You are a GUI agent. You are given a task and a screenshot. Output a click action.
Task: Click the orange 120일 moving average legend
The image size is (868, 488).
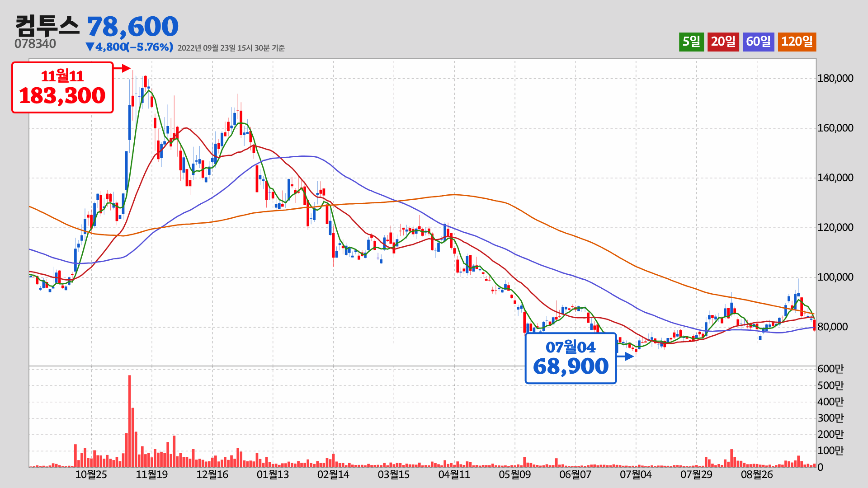click(x=797, y=42)
